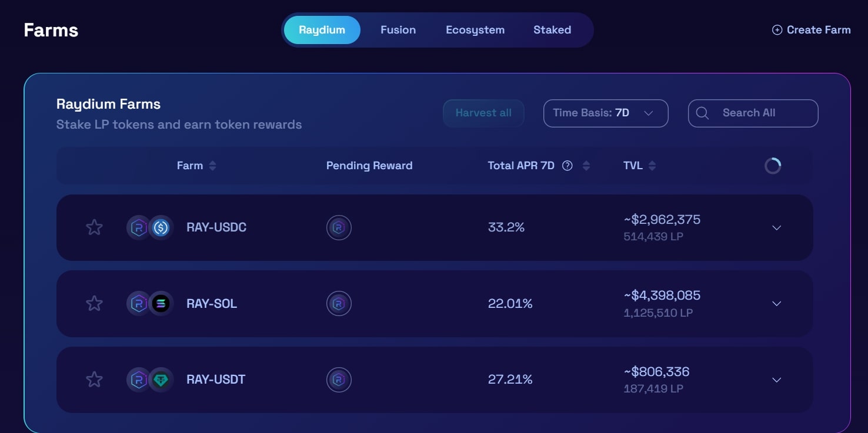Click the 27.21% APR value
Viewport: 868px width, 433px height.
[x=510, y=380]
